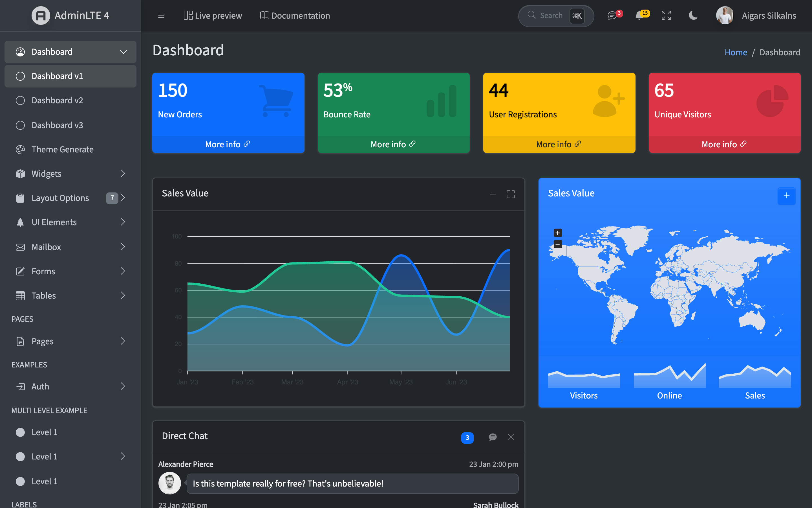Click the UI Elements tree icon
The height and width of the screenshot is (508, 812).
point(21,222)
